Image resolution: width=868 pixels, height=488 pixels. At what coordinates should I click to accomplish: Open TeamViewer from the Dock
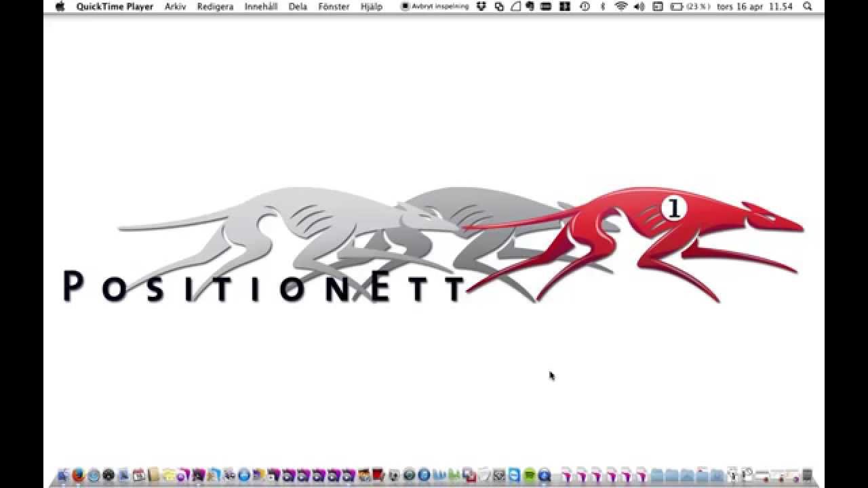(515, 476)
